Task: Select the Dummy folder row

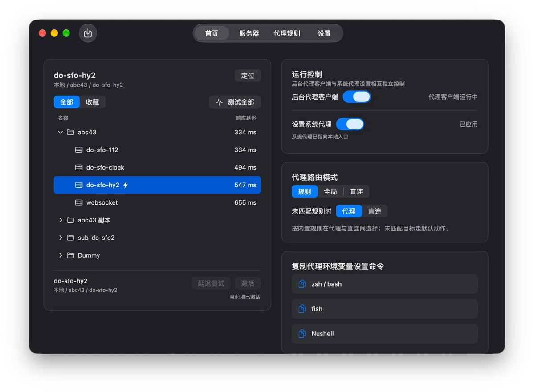Action: (157, 255)
